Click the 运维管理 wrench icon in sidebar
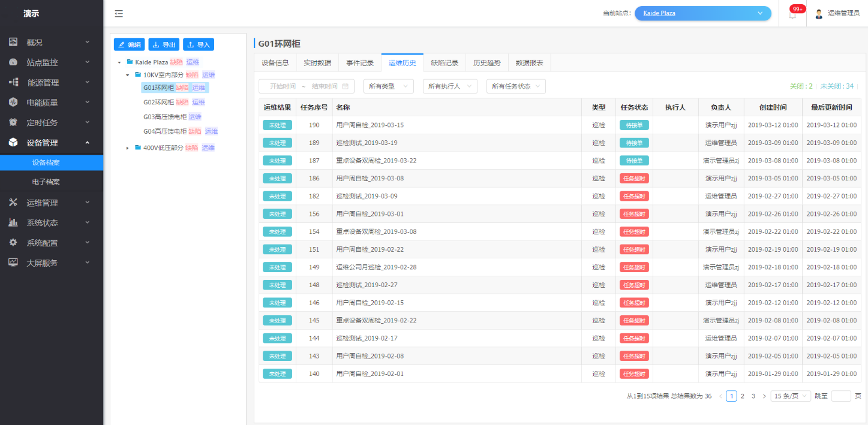868x425 pixels. (x=13, y=203)
